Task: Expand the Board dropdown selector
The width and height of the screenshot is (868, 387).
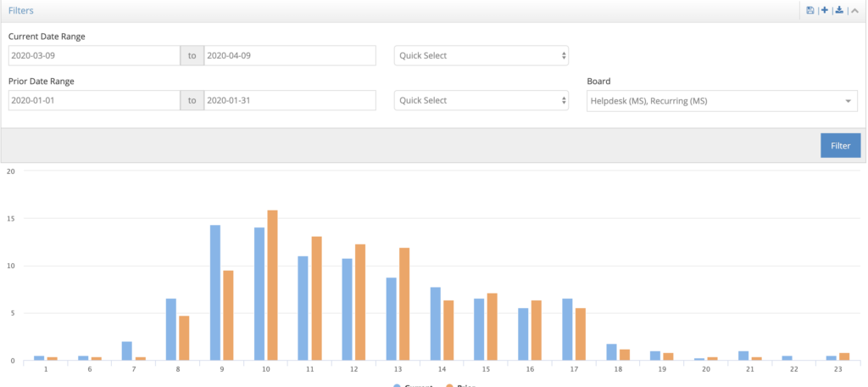Action: coord(721,101)
